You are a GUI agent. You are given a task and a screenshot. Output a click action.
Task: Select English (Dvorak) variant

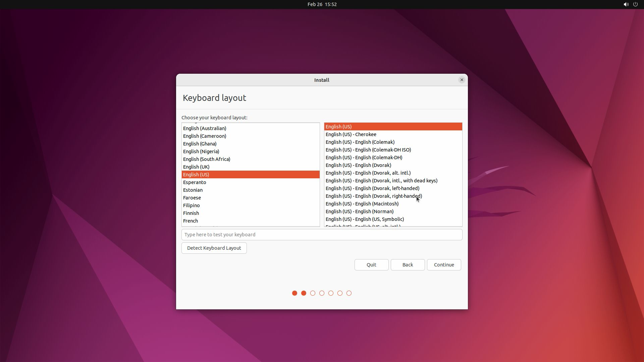pos(358,165)
